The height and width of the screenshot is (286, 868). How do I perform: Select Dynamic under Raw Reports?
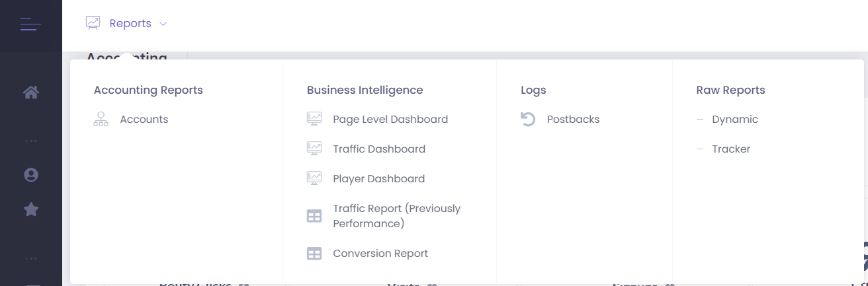click(735, 120)
